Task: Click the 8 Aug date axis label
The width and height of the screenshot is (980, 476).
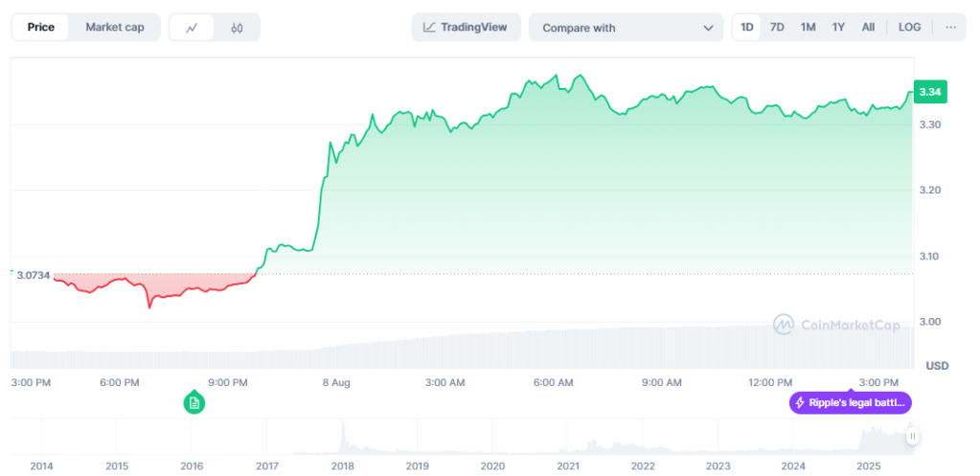Action: 336,382
